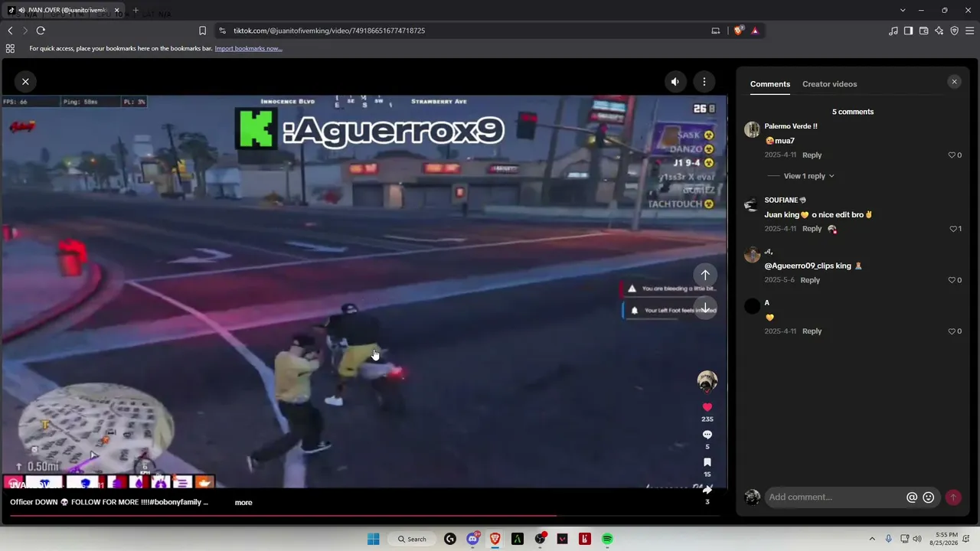Reply to user A's heart comment
The width and height of the screenshot is (980, 551).
(812, 331)
